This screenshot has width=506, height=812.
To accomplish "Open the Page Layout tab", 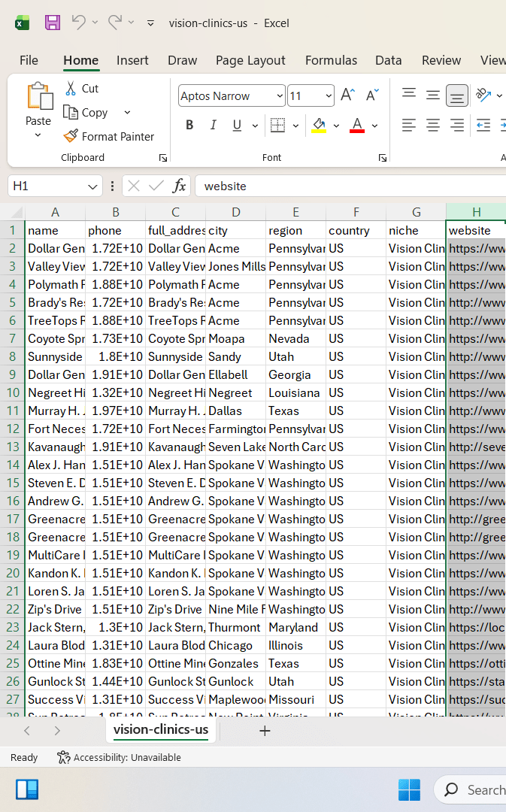I will click(x=250, y=60).
